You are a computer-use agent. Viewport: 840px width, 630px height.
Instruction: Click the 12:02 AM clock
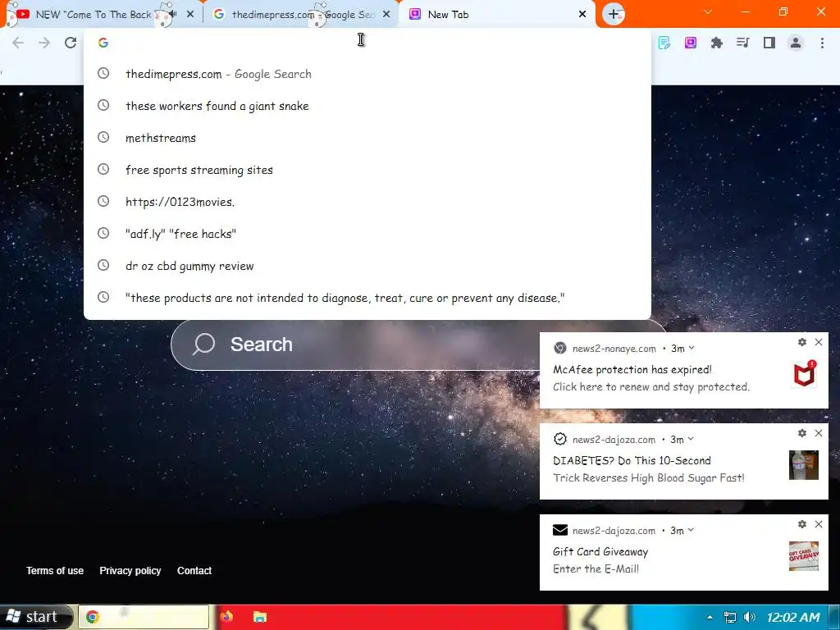click(x=793, y=617)
